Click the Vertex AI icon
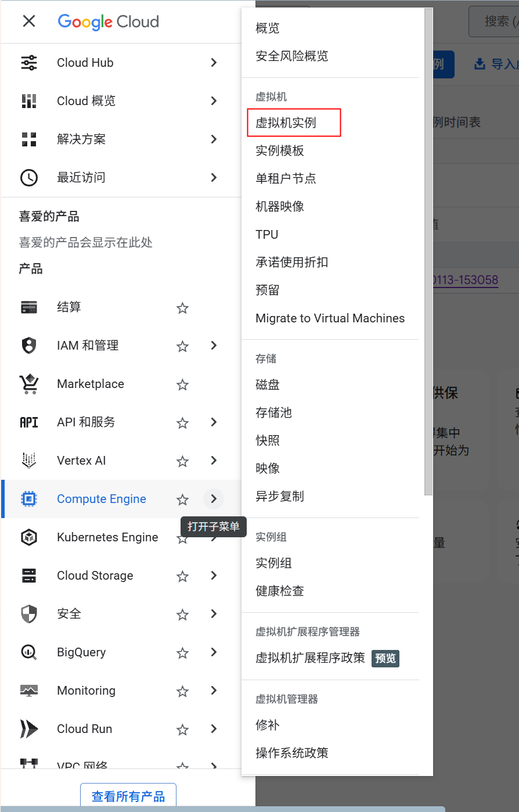Viewport: 519px width, 812px height. pos(29,461)
